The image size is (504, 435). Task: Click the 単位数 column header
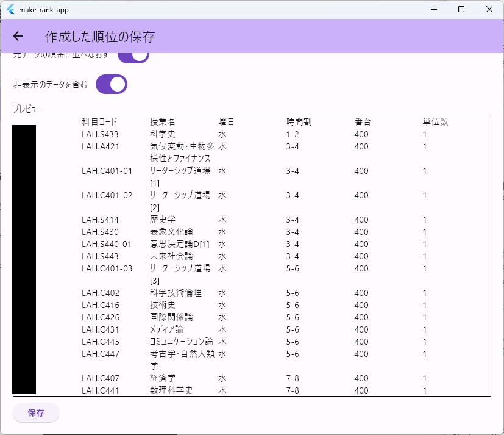pyautogui.click(x=435, y=122)
